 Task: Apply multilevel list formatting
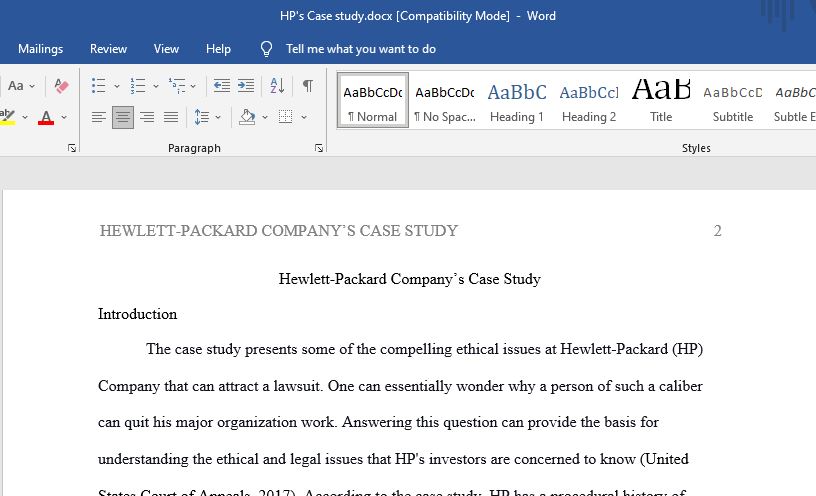(x=177, y=85)
